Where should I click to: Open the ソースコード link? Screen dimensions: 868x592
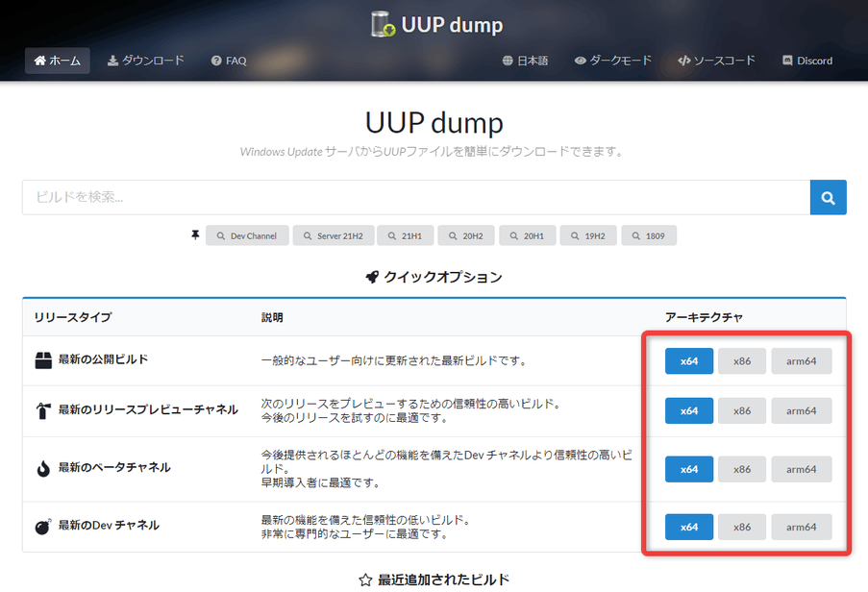716,61
